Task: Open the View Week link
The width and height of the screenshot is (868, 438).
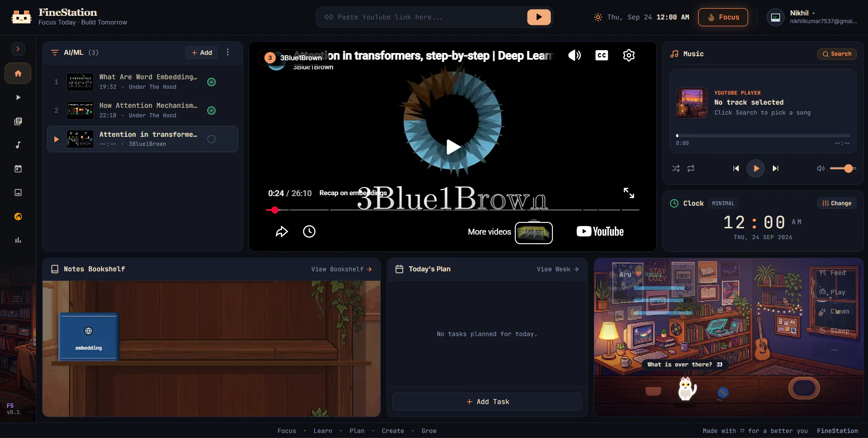Action: [558, 269]
